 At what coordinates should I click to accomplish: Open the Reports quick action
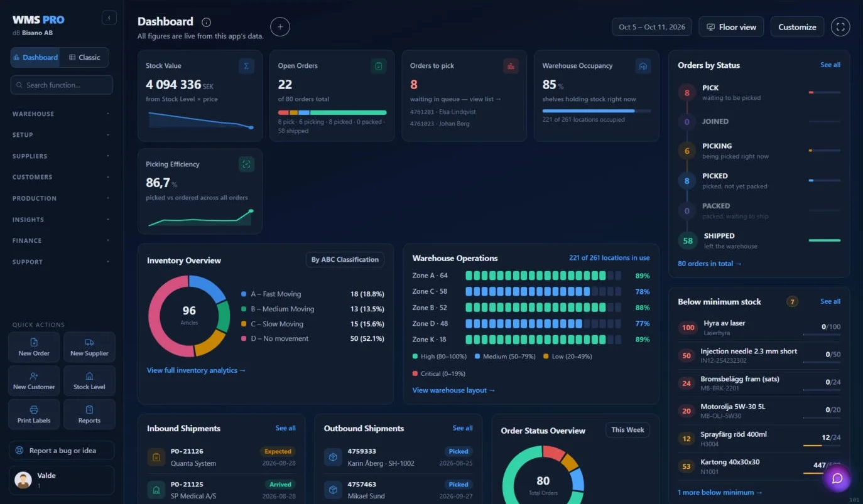click(89, 414)
